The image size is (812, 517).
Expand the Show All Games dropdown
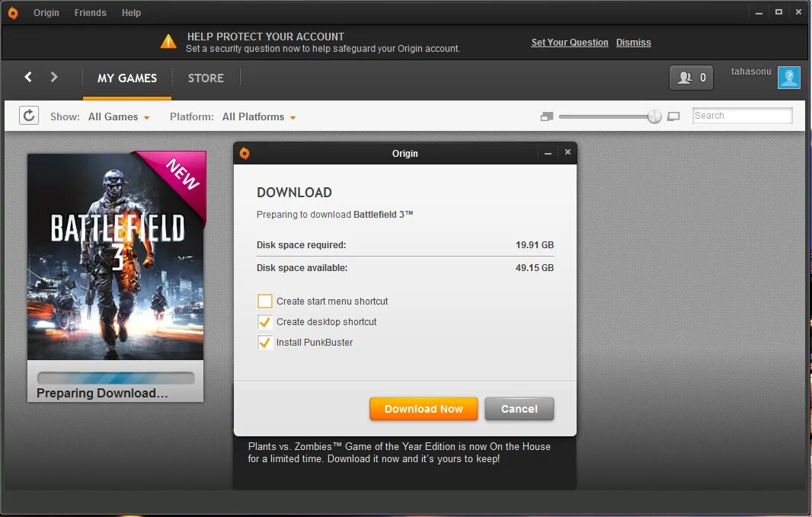[x=119, y=117]
